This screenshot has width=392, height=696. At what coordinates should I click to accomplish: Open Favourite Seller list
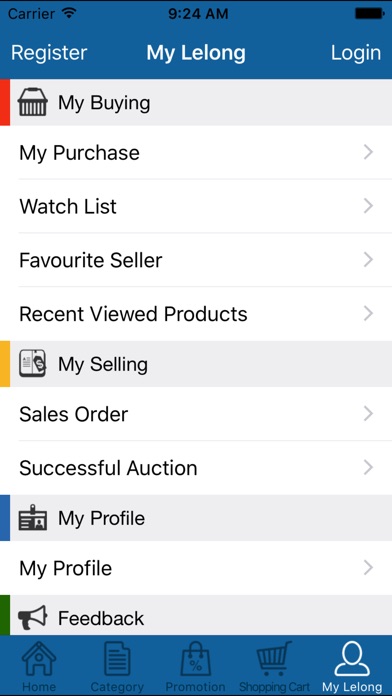[x=196, y=260]
